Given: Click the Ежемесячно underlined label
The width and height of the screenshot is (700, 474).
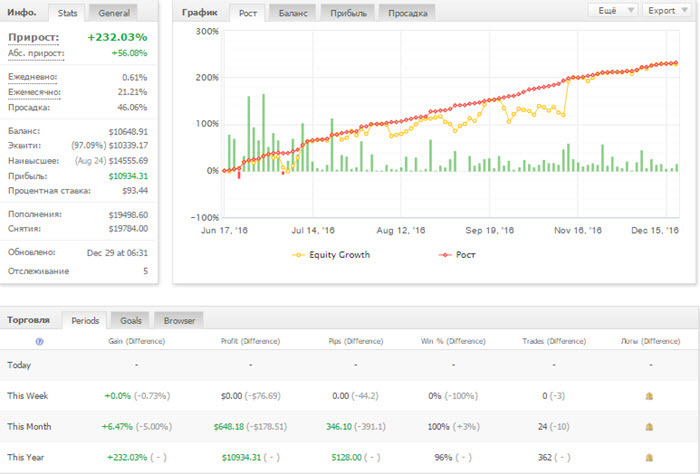Looking at the screenshot, I should [x=34, y=92].
